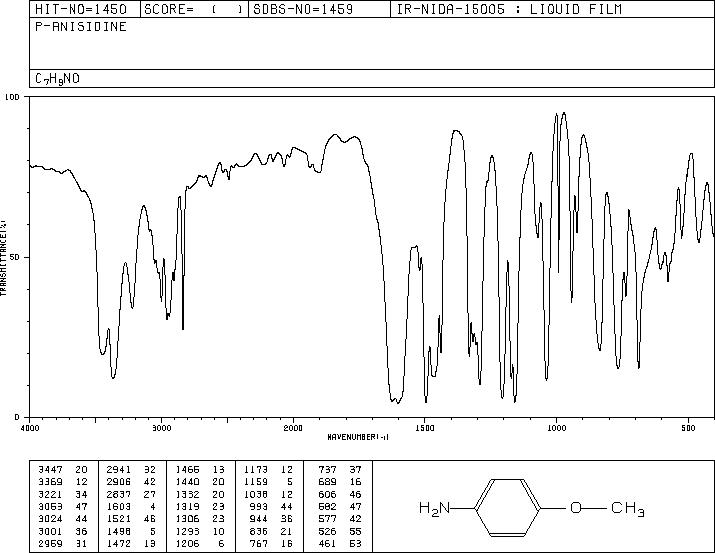The height and width of the screenshot is (553, 715).
Task: Select peak value 1159 in the table
Action: pyautogui.click(x=256, y=482)
